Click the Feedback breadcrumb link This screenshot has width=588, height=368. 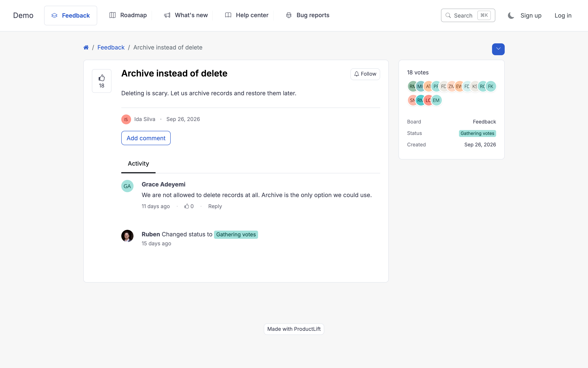(x=111, y=47)
